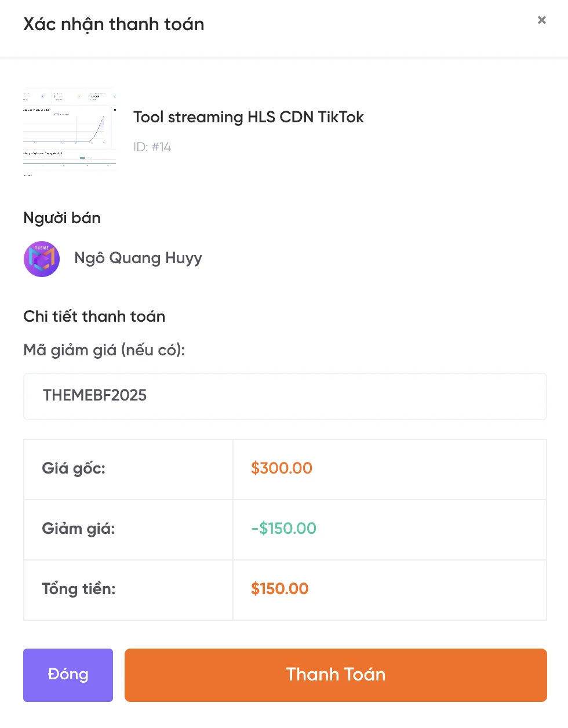
Task: Click the discount amount -$150.00 value
Action: coord(283,529)
